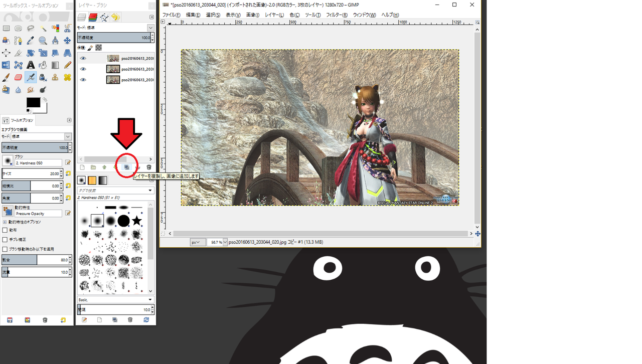Toggle Quick Mask at canvas bottom-left corner
This screenshot has height=364, width=642.
pos(163,234)
